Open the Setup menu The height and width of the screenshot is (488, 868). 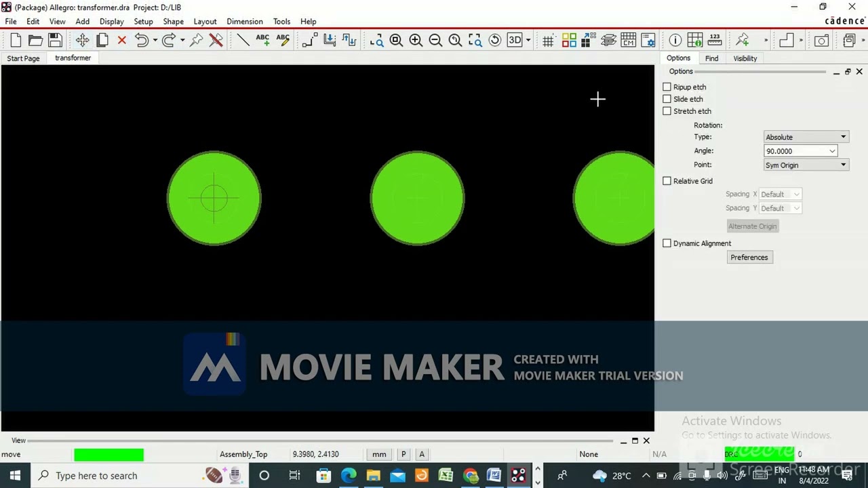[143, 21]
